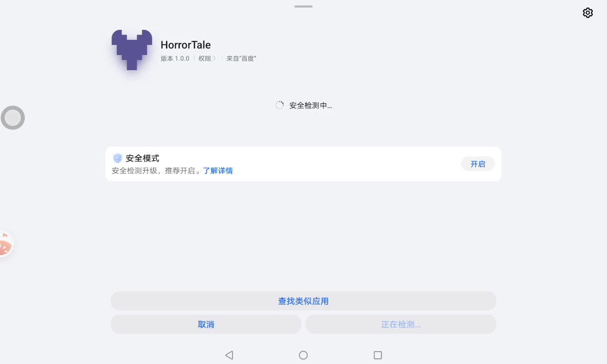Cancel installation with 取消 button
607x364 pixels.
(x=206, y=324)
